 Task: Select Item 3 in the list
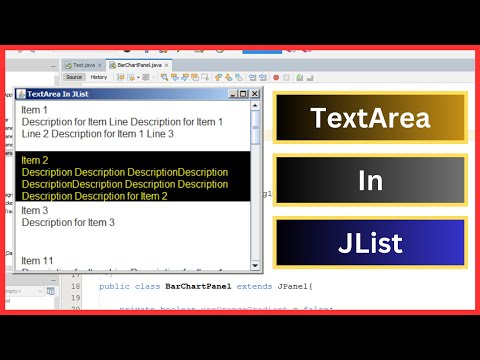point(133,227)
